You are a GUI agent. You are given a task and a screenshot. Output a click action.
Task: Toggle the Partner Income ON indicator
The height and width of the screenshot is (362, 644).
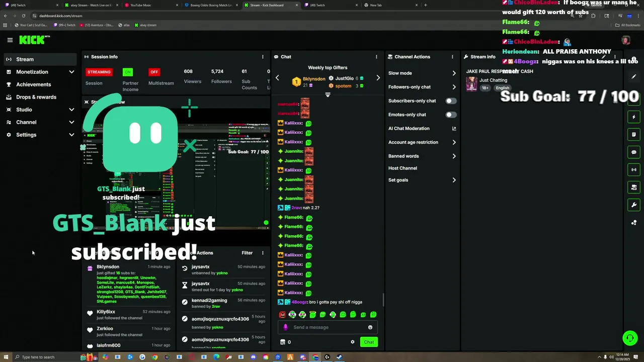click(x=128, y=72)
